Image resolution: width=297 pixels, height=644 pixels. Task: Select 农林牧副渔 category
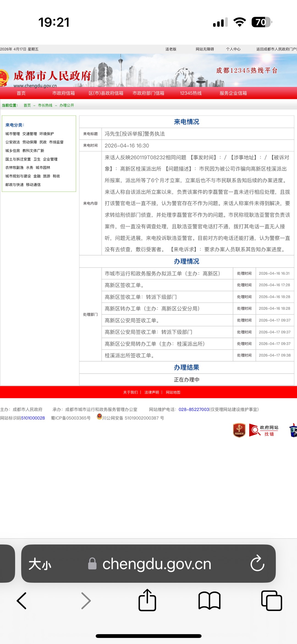(15, 168)
